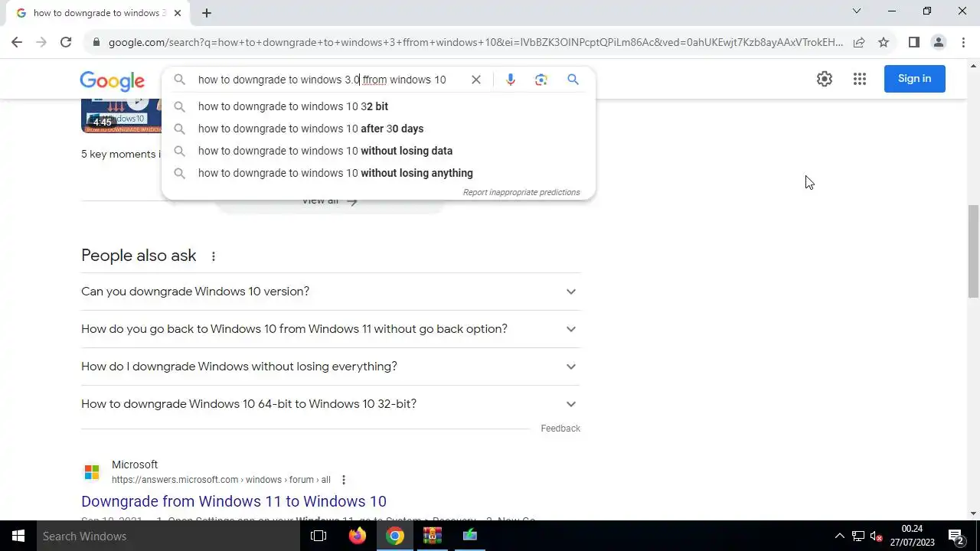Open Firefox from taskbar
The image size is (980, 551).
[x=358, y=536]
